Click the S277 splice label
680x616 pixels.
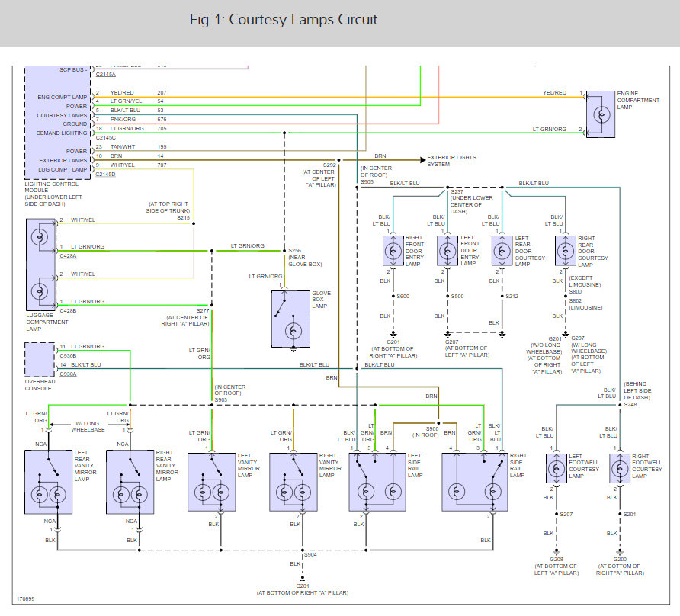pos(203,310)
